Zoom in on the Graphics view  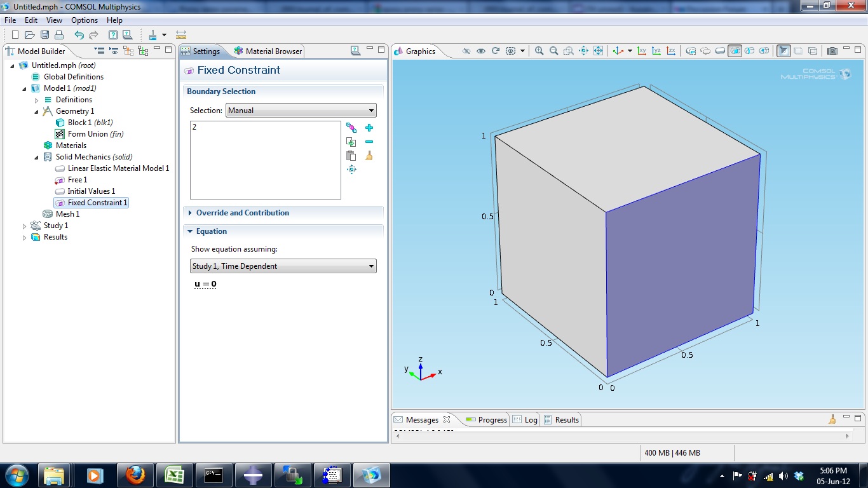click(x=539, y=51)
